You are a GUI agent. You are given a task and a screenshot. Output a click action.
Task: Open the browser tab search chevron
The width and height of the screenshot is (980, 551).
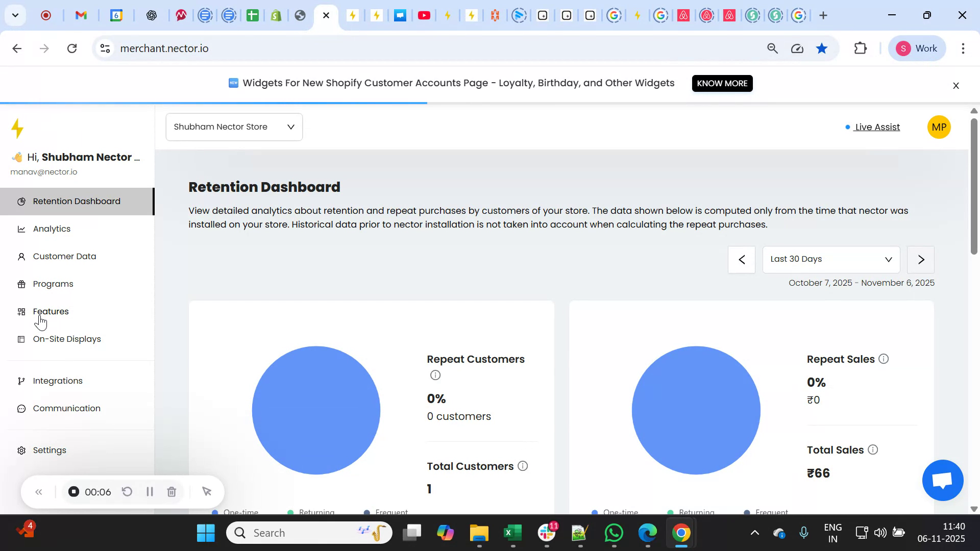[15, 15]
